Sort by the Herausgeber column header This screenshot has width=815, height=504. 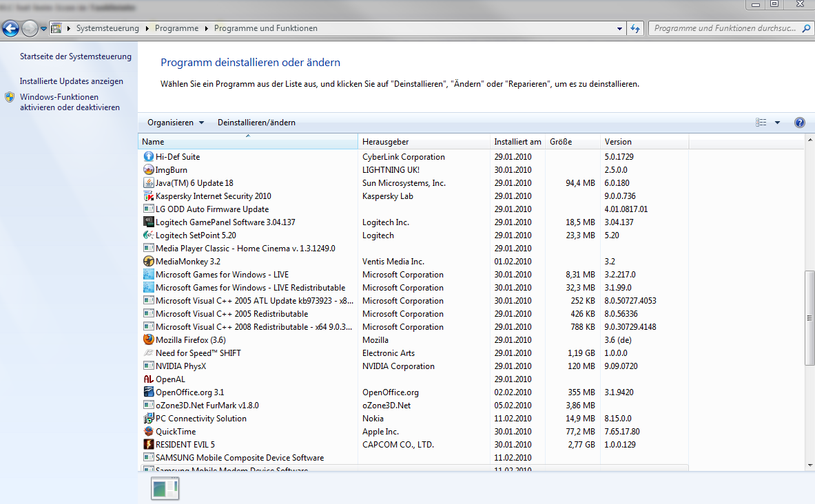[x=424, y=141]
